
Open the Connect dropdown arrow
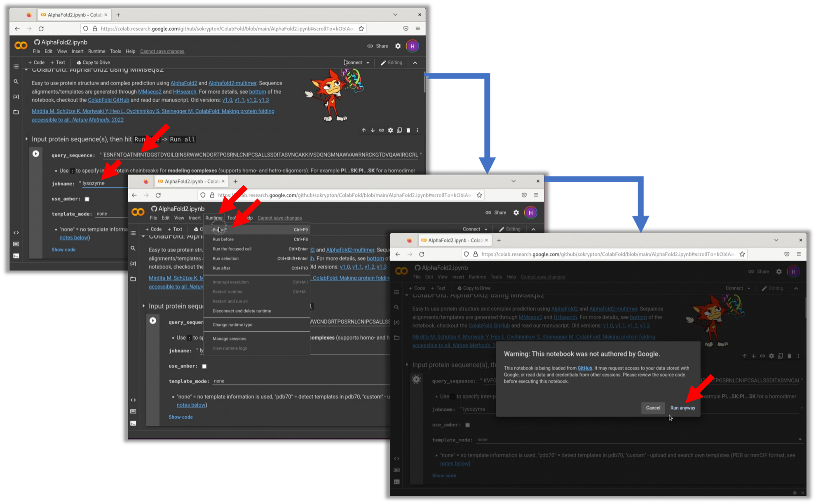point(368,63)
